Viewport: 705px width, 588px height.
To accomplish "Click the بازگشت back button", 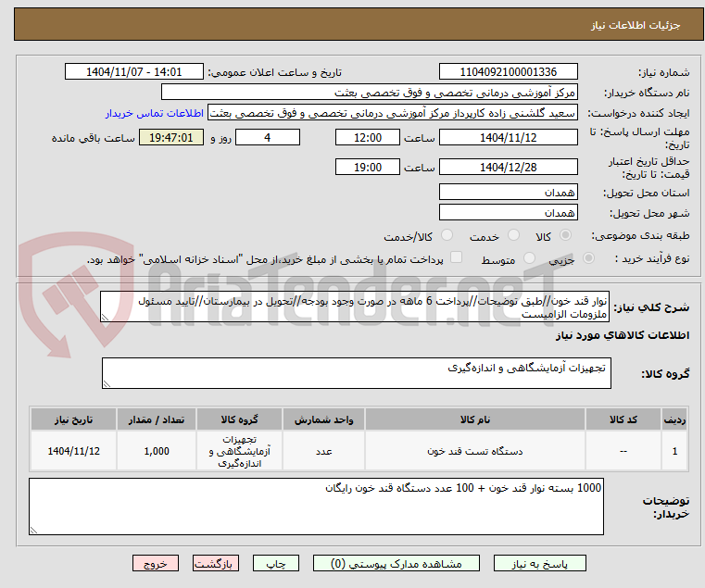I will 216,563.
